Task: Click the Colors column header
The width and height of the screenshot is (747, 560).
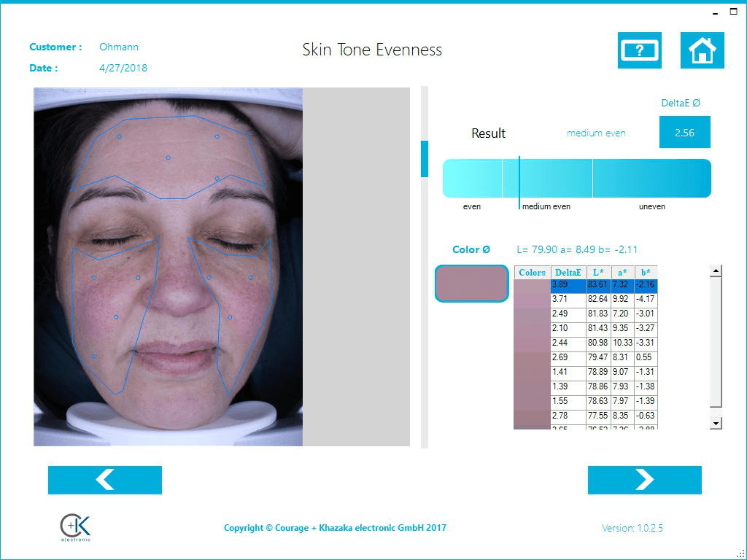Action: coord(532,272)
